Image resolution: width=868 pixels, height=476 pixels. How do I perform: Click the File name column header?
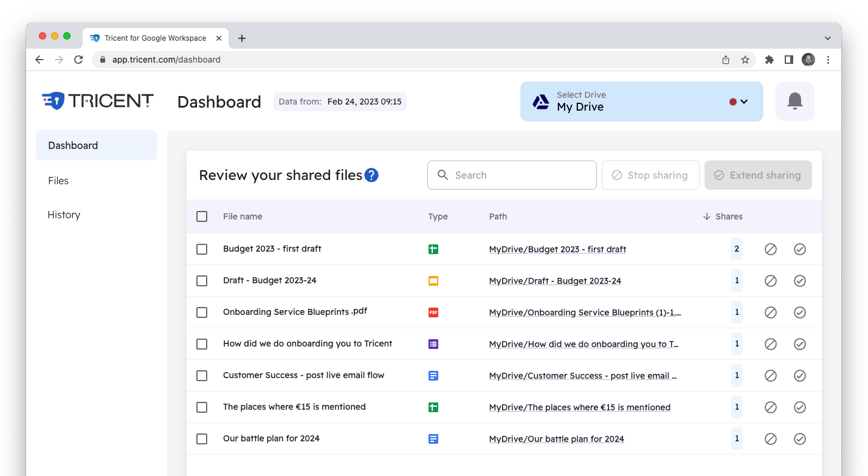pos(243,216)
